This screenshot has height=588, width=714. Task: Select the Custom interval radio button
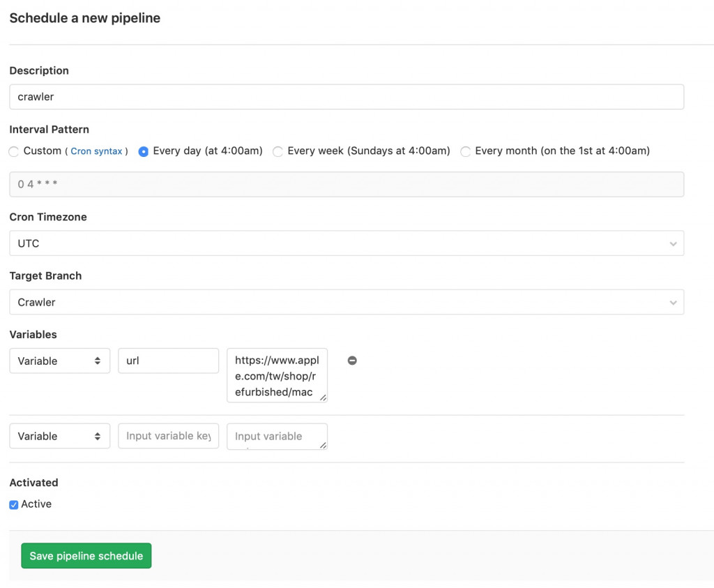coord(14,151)
